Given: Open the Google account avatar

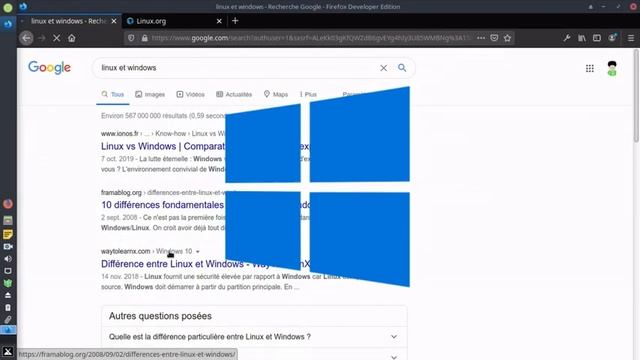Looking at the screenshot, I should 612,68.
